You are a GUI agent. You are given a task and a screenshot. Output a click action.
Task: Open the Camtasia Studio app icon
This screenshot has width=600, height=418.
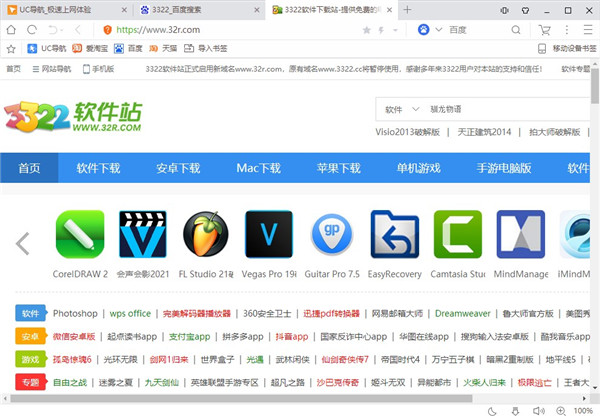[x=458, y=234]
